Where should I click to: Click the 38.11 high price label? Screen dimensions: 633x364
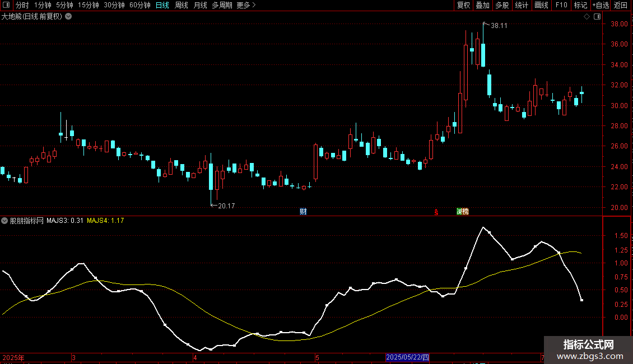click(x=499, y=25)
